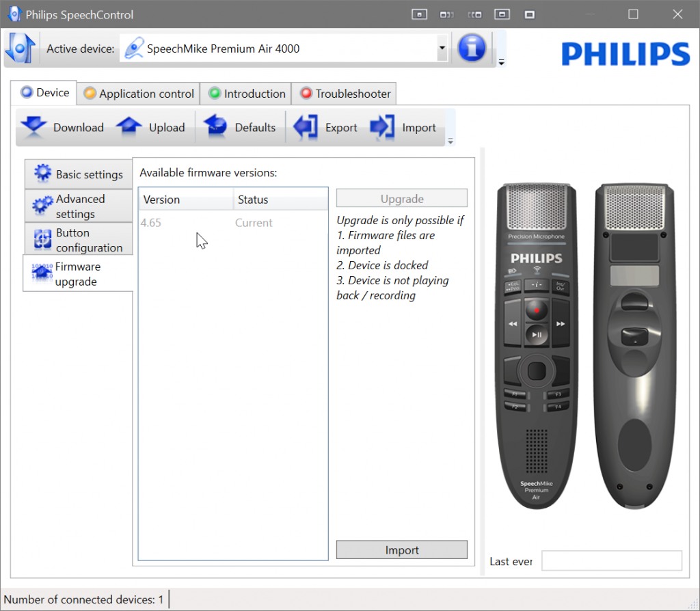This screenshot has width=700, height=611.
Task: Click the Last event text field
Action: click(612, 560)
